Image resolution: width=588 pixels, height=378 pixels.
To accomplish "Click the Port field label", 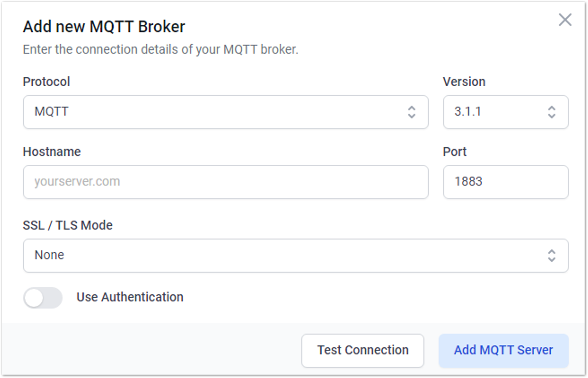I will [x=455, y=152].
